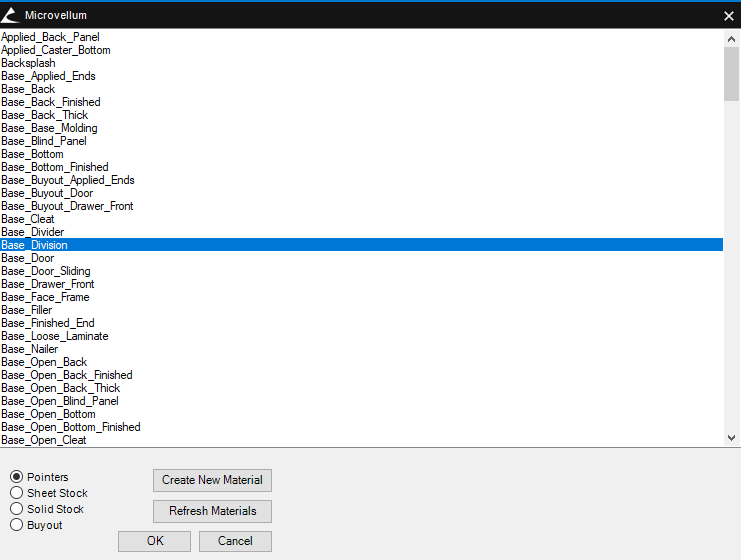Select Base_Face_Frame in the material list
The image size is (741, 560).
(45, 297)
